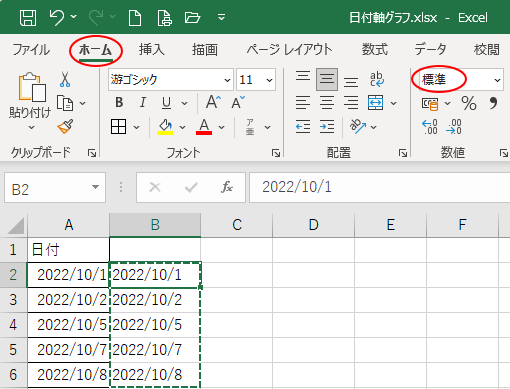Increase decimal places icon

click(430, 127)
